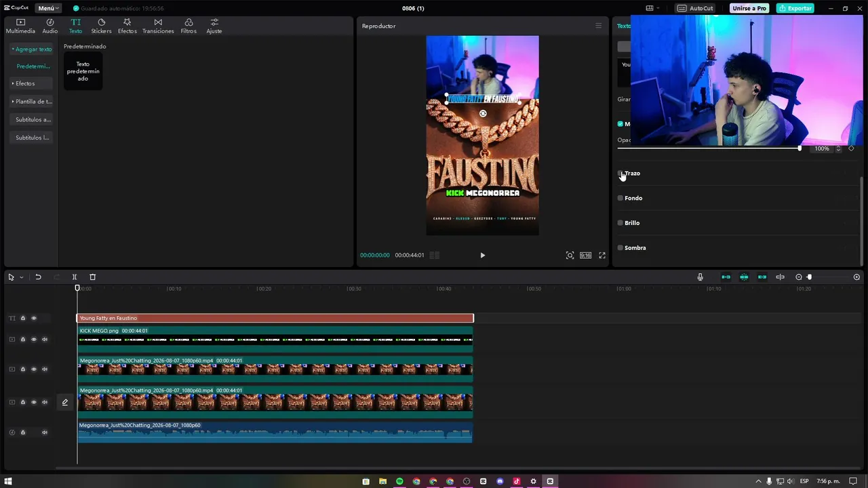
Task: Split the clip at the playhead
Action: [75, 277]
